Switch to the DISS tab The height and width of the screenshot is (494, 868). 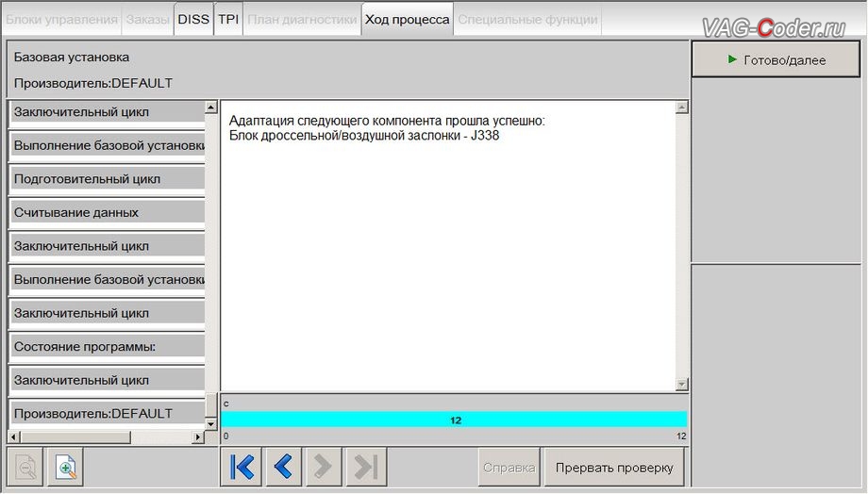tap(193, 20)
